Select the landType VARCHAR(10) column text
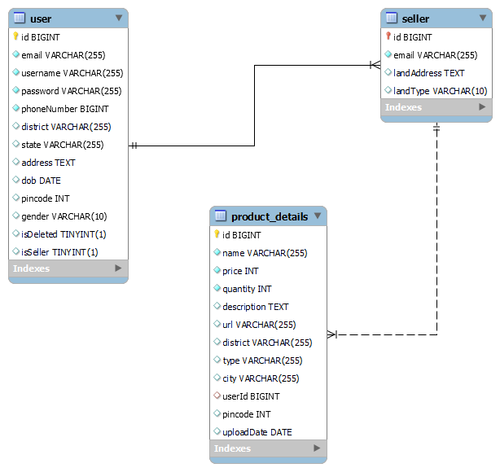This screenshot has height=471, width=500. [x=440, y=91]
